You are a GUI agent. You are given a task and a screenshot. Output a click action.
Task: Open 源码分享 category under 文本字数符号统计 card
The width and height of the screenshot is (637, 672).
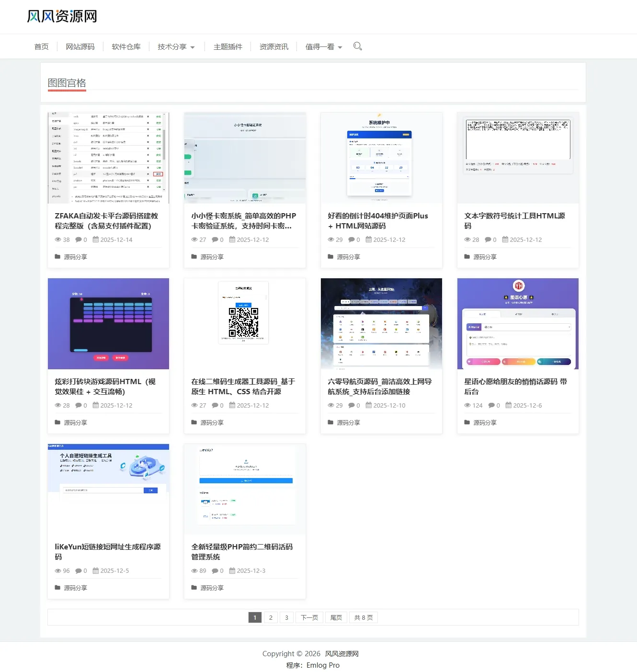485,257
